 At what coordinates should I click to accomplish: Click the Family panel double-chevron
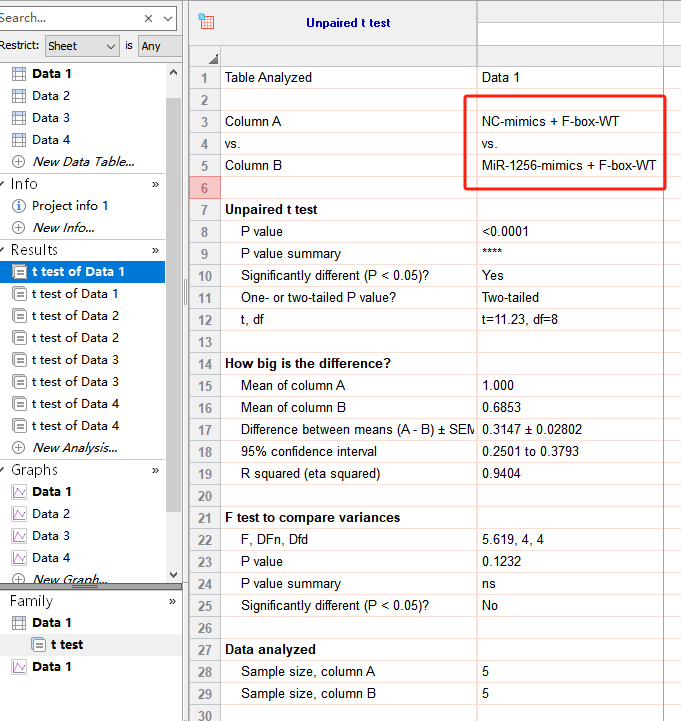(x=172, y=602)
